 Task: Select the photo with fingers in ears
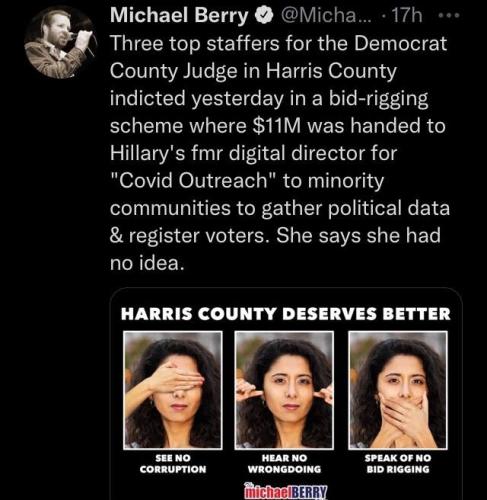click(x=284, y=390)
